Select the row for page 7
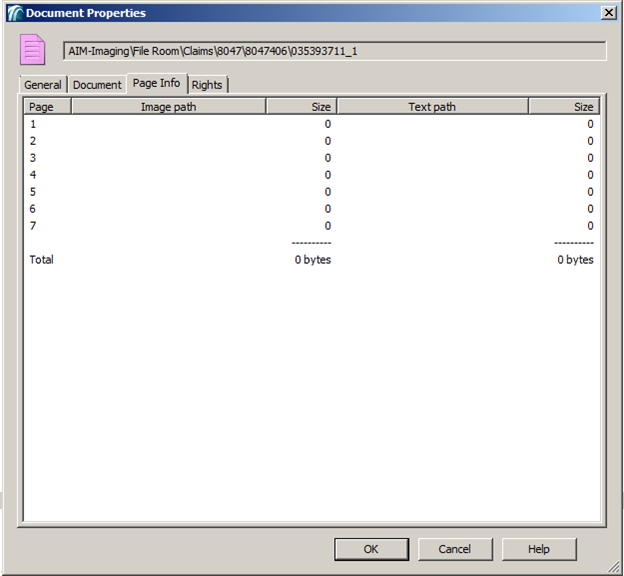This screenshot has height=576, width=624. pos(312,226)
